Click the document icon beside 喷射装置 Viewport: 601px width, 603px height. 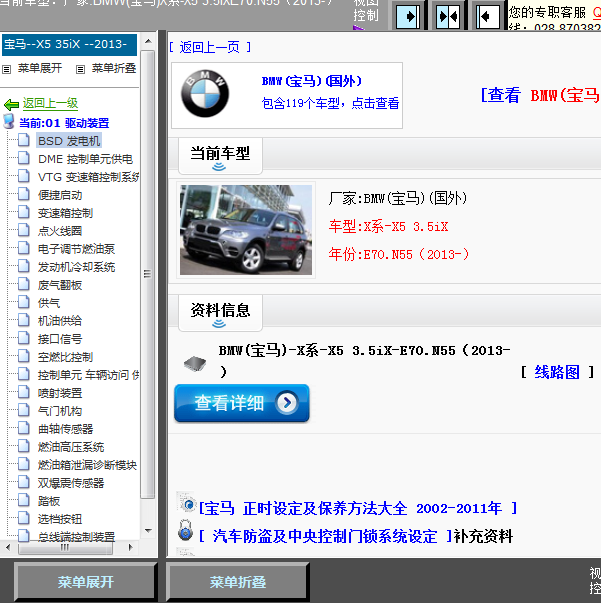pyautogui.click(x=24, y=392)
